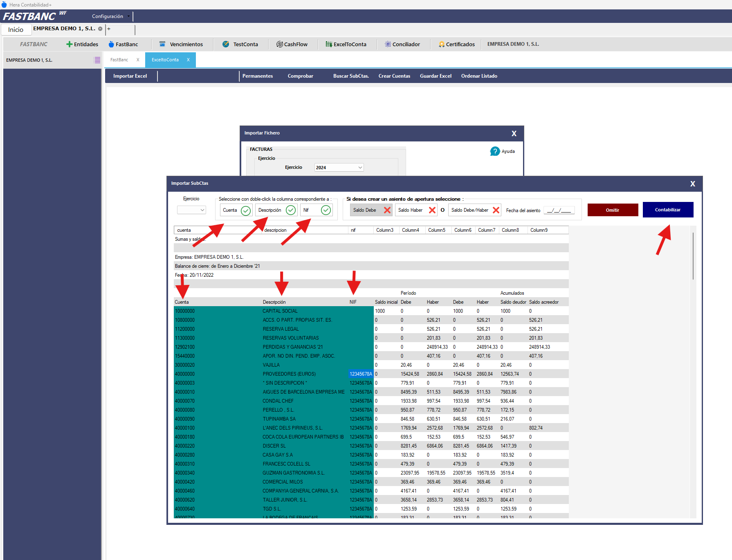Click the vertical scrollbar in Importar SubCtas
The height and width of the screenshot is (560, 732).
click(693, 256)
